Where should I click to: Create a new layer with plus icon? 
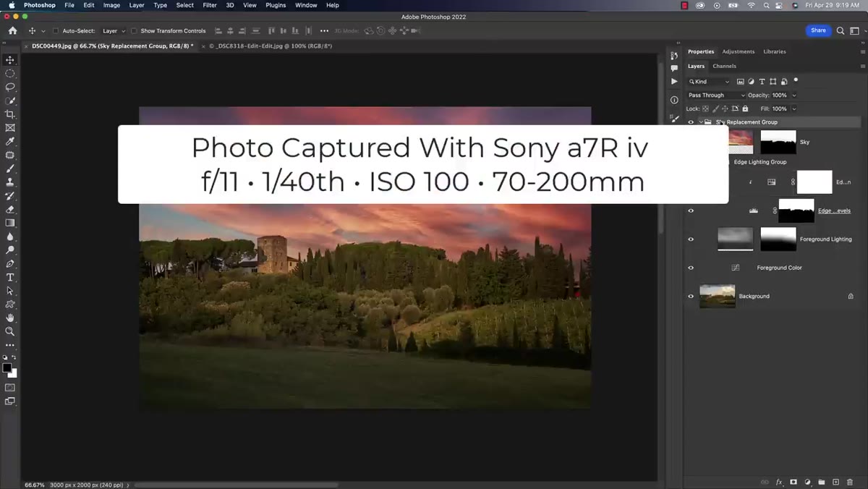[x=835, y=482]
